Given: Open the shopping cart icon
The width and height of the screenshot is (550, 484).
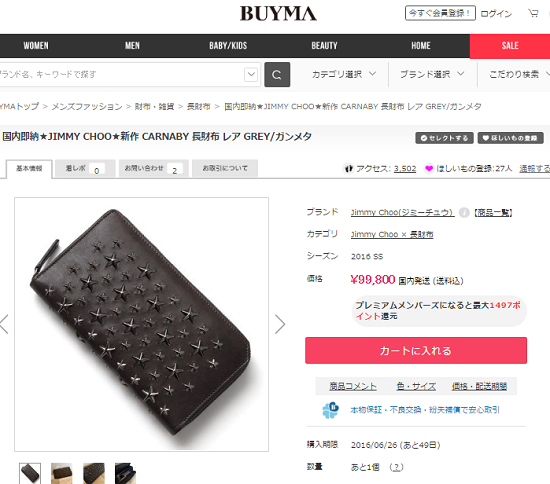Looking at the screenshot, I should [533, 13].
